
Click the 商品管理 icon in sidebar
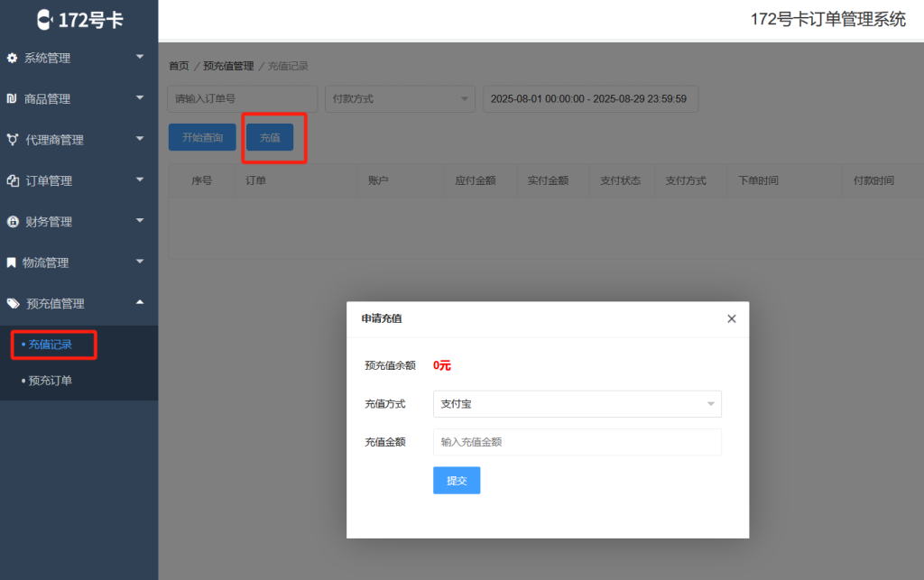[x=12, y=98]
